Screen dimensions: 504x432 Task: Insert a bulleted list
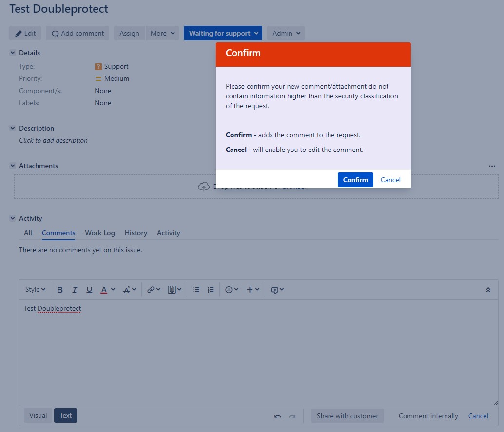click(196, 290)
